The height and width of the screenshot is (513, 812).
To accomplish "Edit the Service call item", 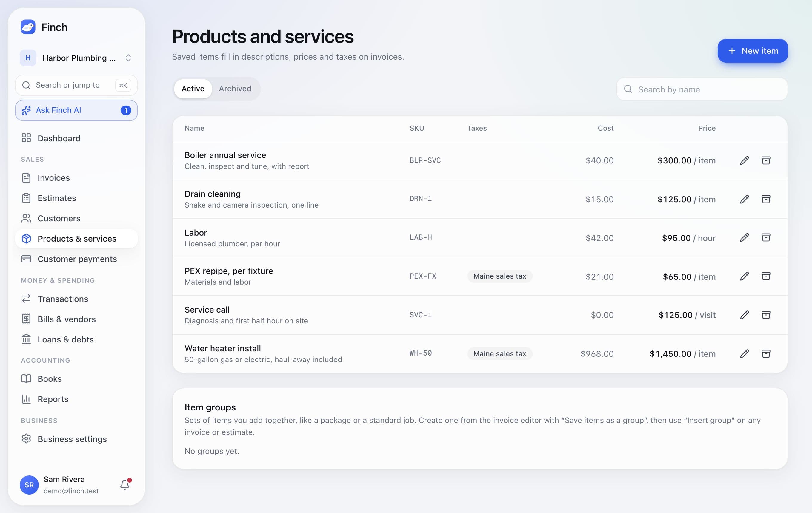I will pos(744,315).
